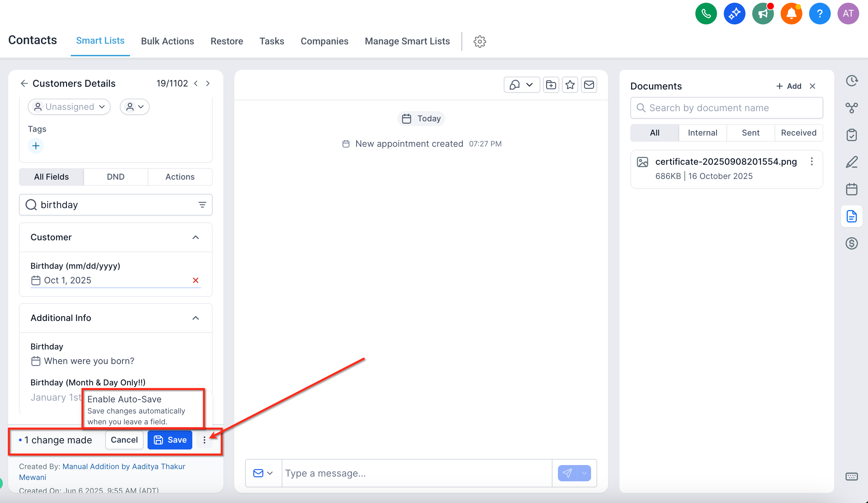Open the appointments calendar icon in right sidebar
This screenshot has height=503, width=868.
point(851,189)
